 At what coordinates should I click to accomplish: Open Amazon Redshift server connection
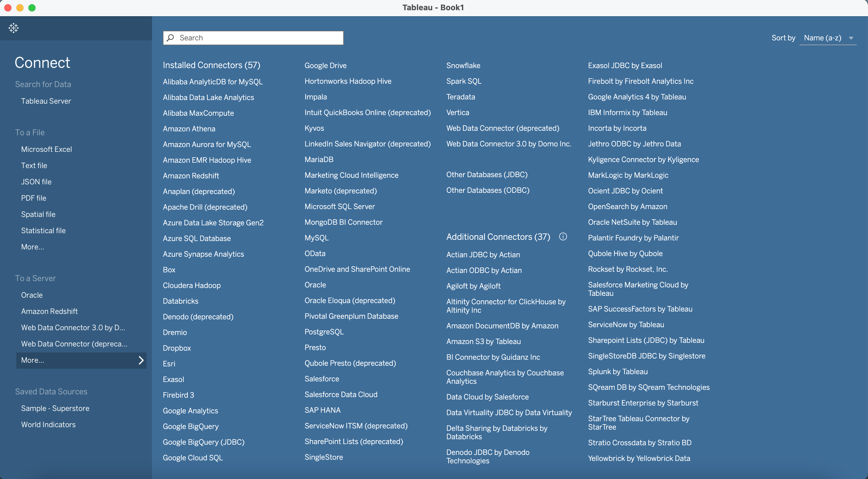(49, 311)
